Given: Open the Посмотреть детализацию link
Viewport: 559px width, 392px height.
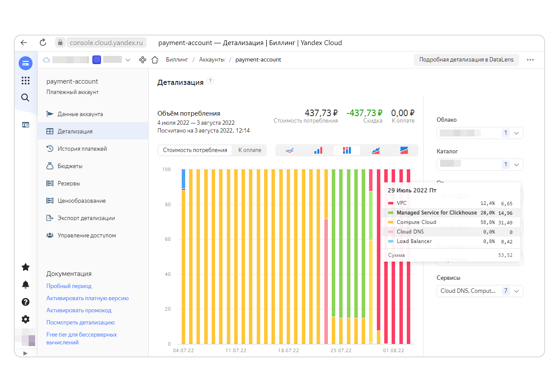Looking at the screenshot, I should [81, 323].
